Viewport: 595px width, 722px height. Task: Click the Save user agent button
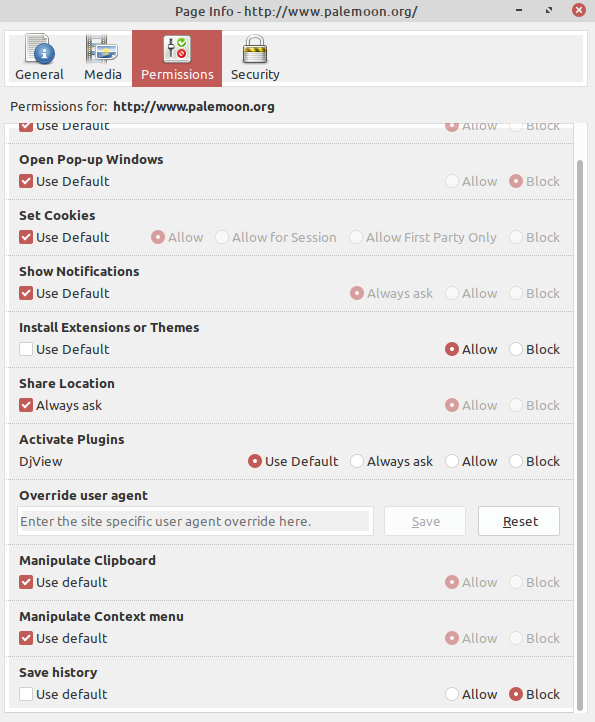[425, 521]
